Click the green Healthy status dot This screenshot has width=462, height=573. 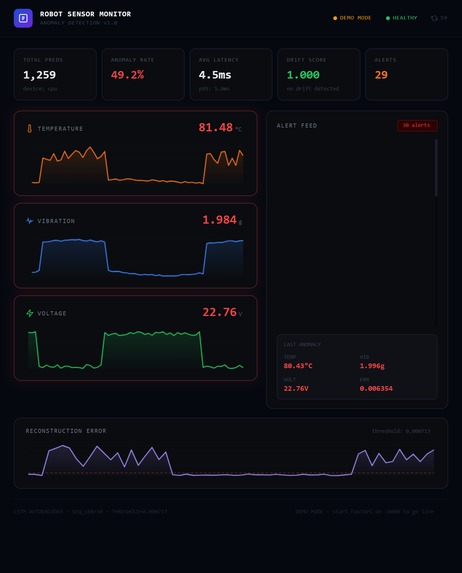click(x=388, y=18)
